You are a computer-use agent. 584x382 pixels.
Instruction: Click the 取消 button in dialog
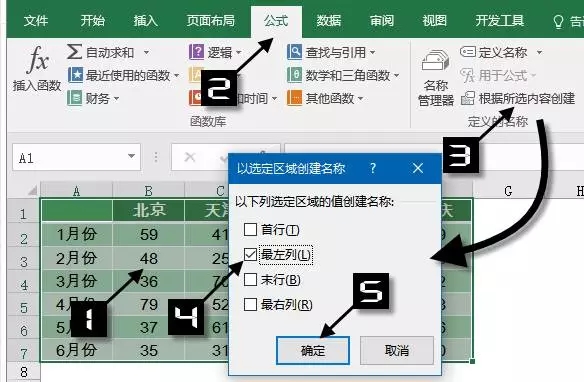click(x=397, y=350)
